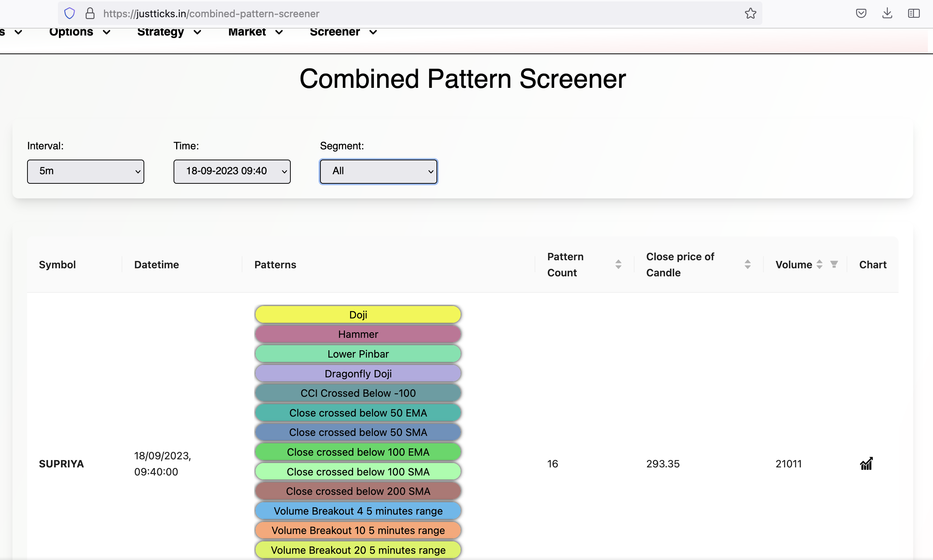Click the Doji pattern badge
Image resolution: width=933 pixels, height=560 pixels.
pyautogui.click(x=357, y=314)
